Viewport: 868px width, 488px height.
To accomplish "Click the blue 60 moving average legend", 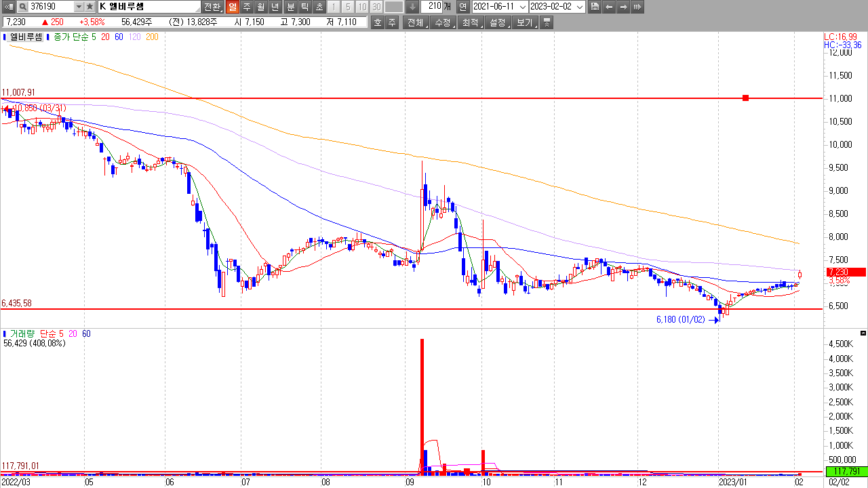I will 119,37.
